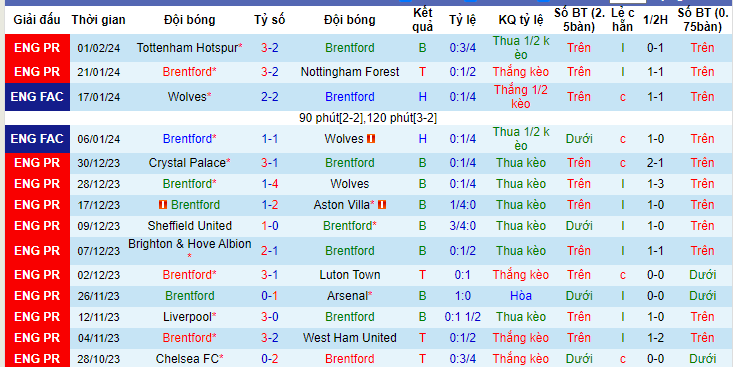This screenshot has height=367, width=733.
Task: Click the West Ham United team link
Action: coord(350,338)
